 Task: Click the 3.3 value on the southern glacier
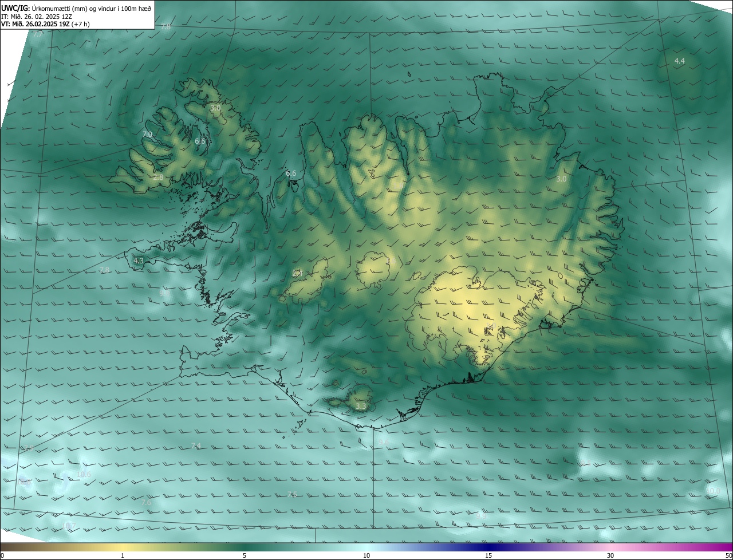tap(361, 407)
